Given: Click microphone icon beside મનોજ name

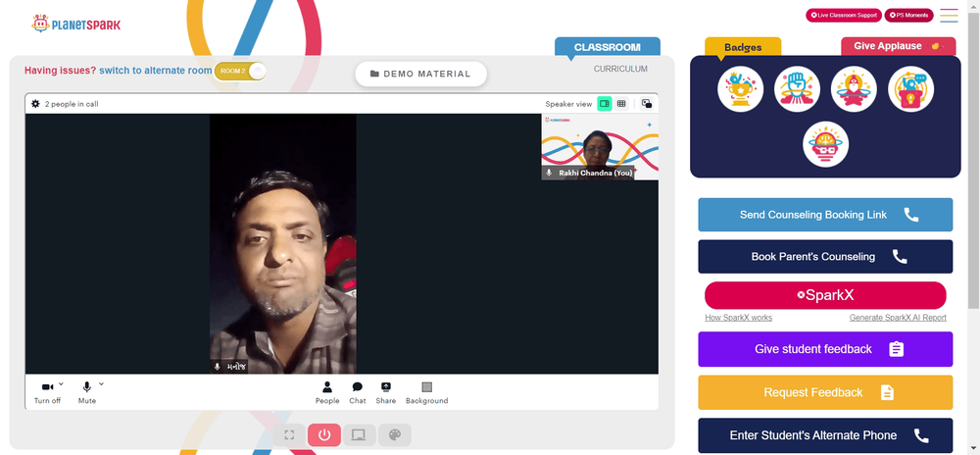Looking at the screenshot, I should 217,367.
